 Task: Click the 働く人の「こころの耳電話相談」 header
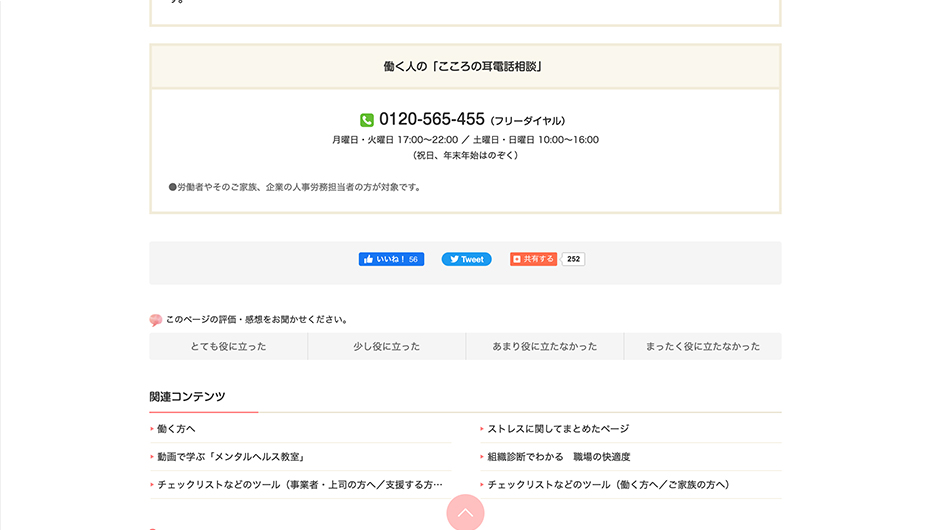[464, 67]
